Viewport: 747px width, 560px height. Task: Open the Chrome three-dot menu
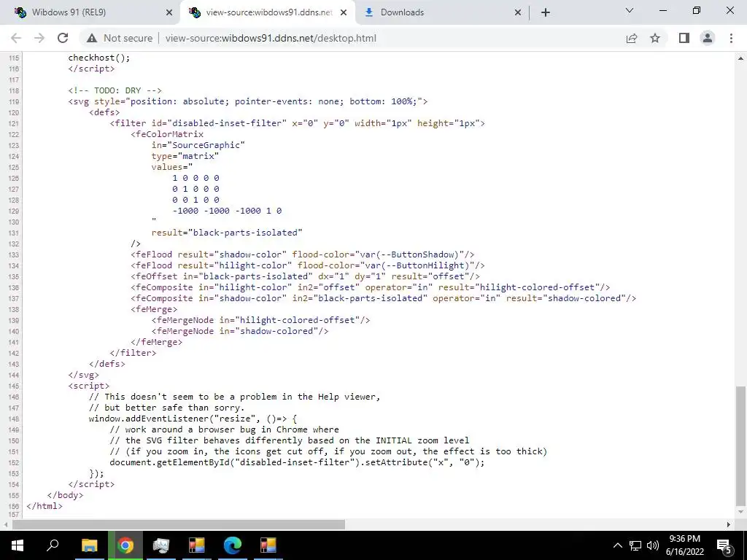[x=731, y=38]
